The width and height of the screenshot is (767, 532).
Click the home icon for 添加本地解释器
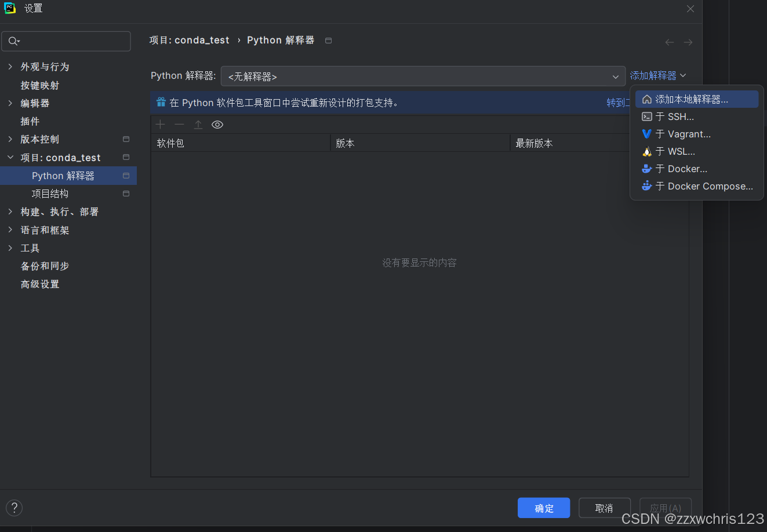click(647, 100)
